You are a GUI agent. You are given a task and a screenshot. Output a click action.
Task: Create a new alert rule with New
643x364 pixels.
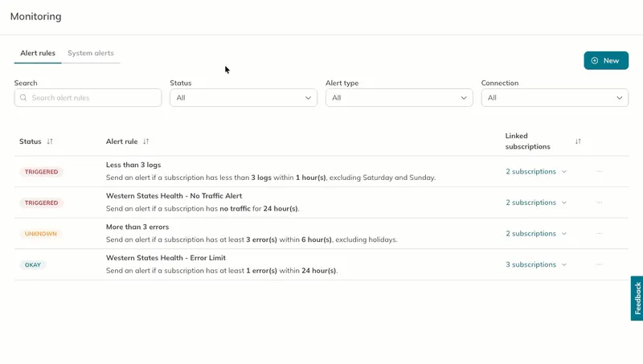tap(606, 61)
